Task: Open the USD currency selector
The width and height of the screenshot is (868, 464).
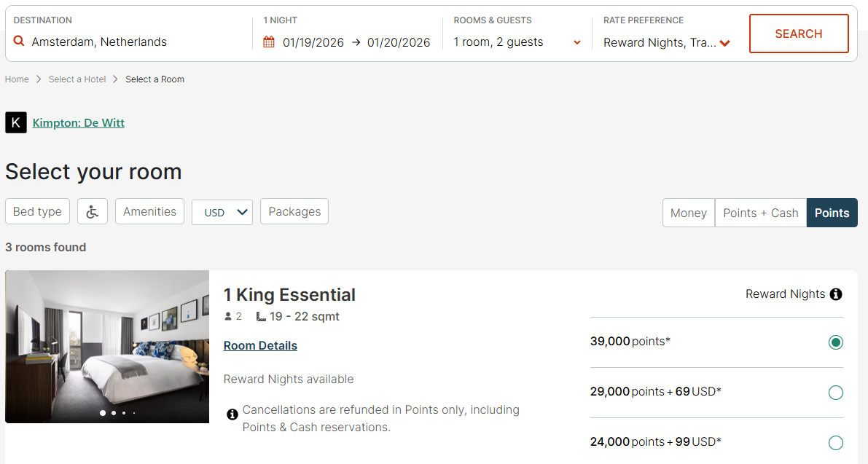Action: coord(222,212)
